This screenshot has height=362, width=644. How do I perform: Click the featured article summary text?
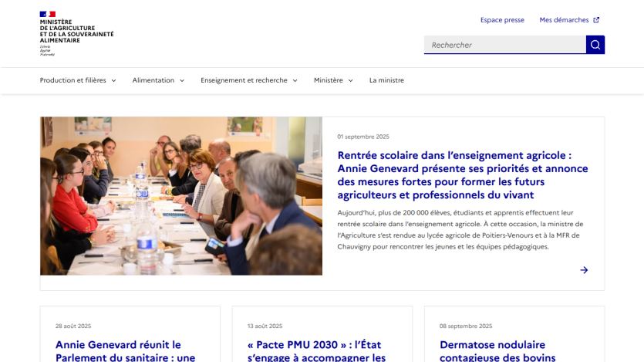coord(460,230)
